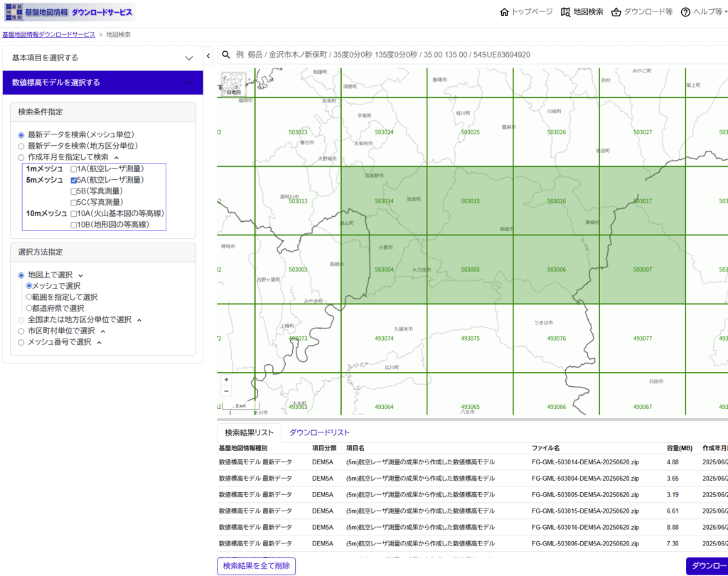Image resolution: width=728 pixels, height=576 pixels.
Task: Click the map zoom in plus button
Action: click(226, 380)
